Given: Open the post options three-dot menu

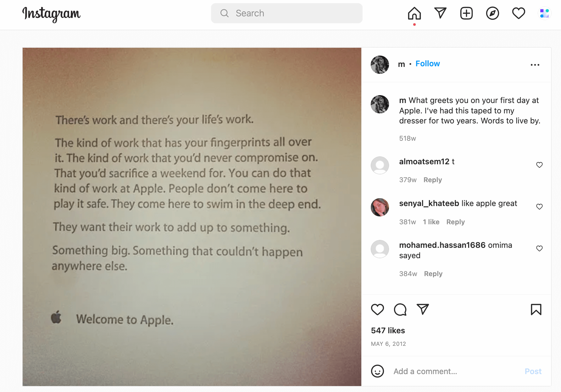Looking at the screenshot, I should point(535,64).
